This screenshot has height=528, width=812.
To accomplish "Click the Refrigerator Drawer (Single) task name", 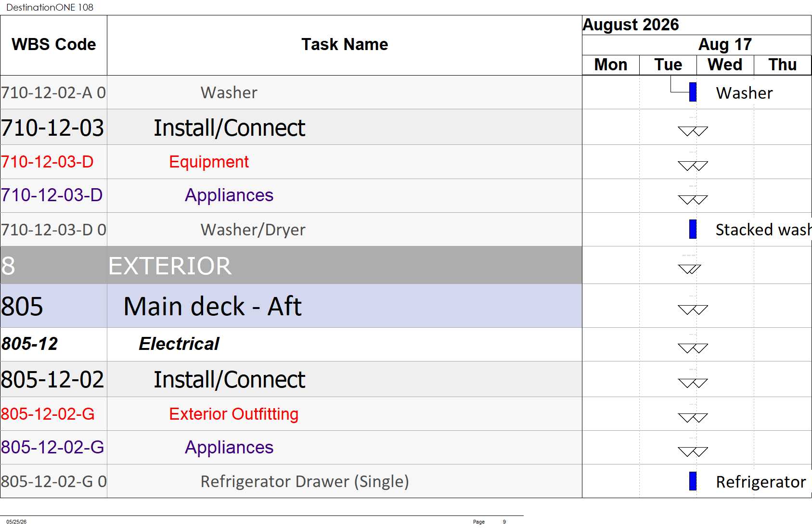I will coord(305,481).
